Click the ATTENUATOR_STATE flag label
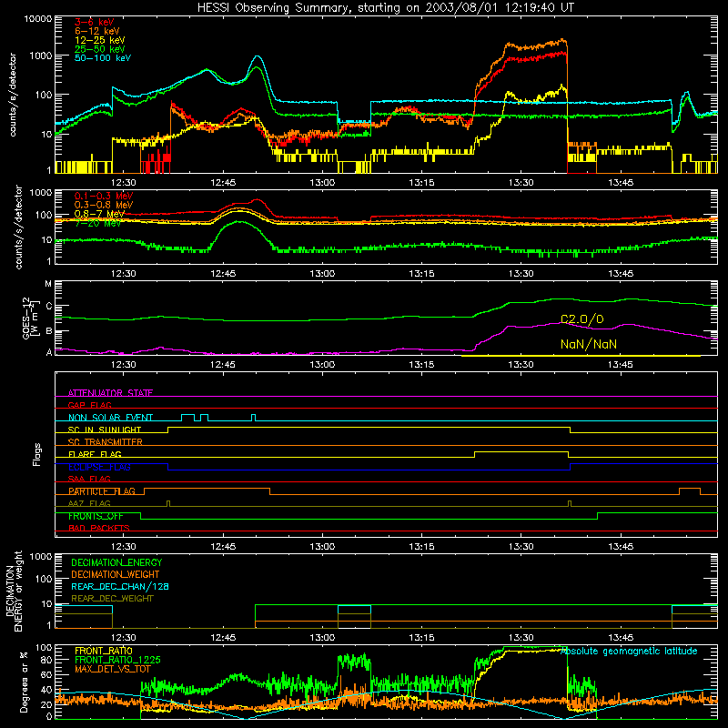 110,393
